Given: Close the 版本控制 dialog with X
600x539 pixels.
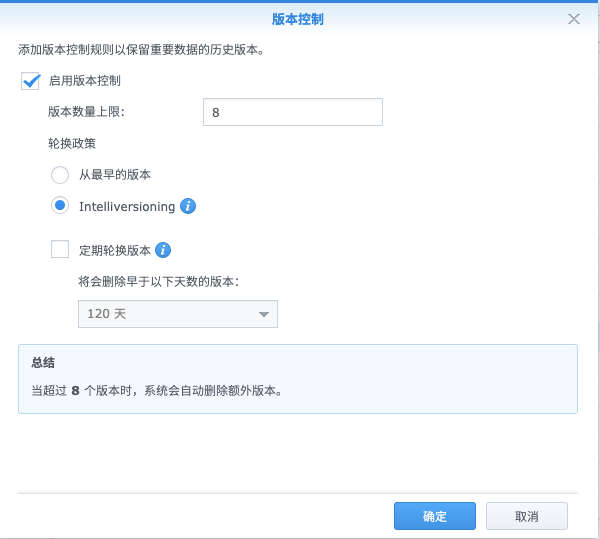Looking at the screenshot, I should [574, 19].
